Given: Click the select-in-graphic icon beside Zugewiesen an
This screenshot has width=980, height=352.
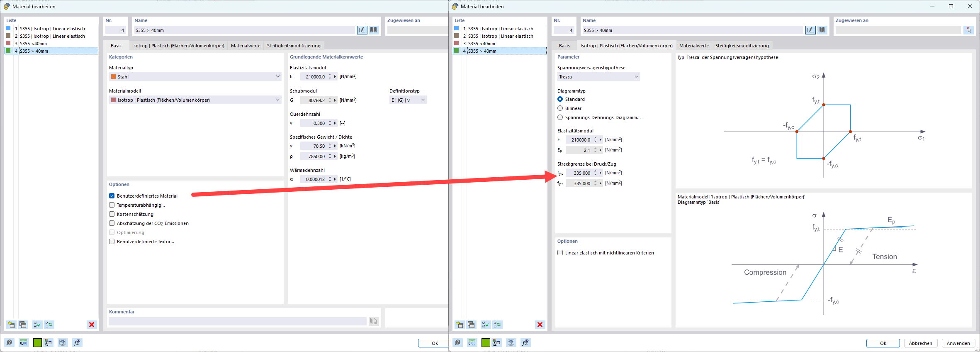Looking at the screenshot, I should pyautogui.click(x=968, y=30).
